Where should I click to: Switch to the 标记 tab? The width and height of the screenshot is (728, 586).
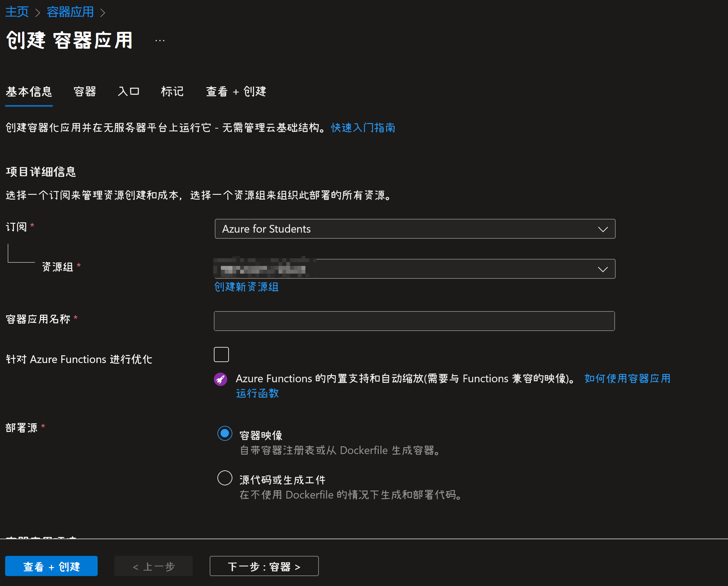[x=172, y=92]
